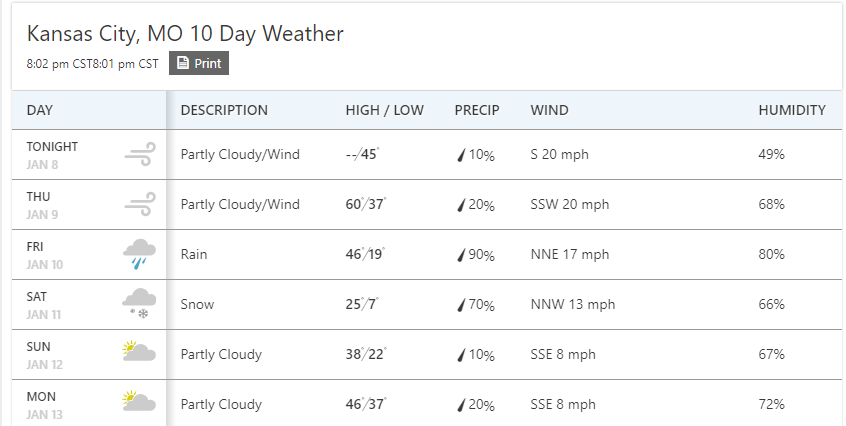The height and width of the screenshot is (426, 846).
Task: Select the SAT JAN 11 Snow description
Action: 197,304
